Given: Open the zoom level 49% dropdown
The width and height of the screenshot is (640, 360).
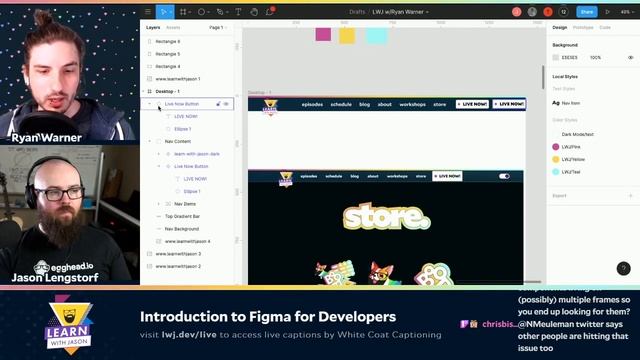Looking at the screenshot, I should coord(627,12).
